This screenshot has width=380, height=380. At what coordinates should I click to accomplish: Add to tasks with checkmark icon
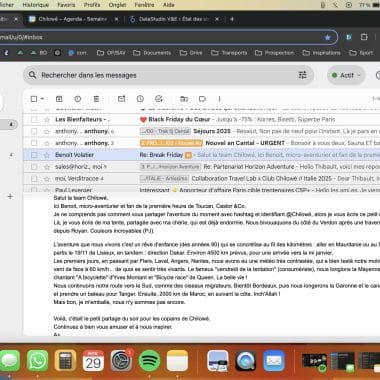coord(159,99)
